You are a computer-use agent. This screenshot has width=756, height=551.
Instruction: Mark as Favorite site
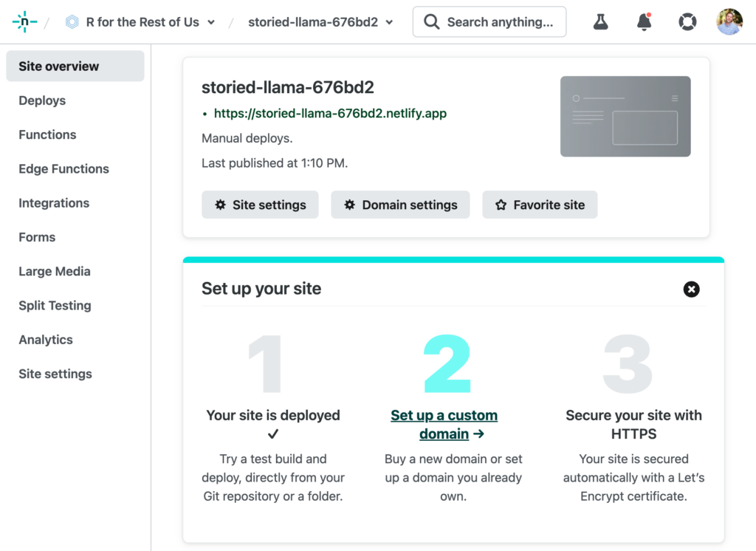(540, 205)
